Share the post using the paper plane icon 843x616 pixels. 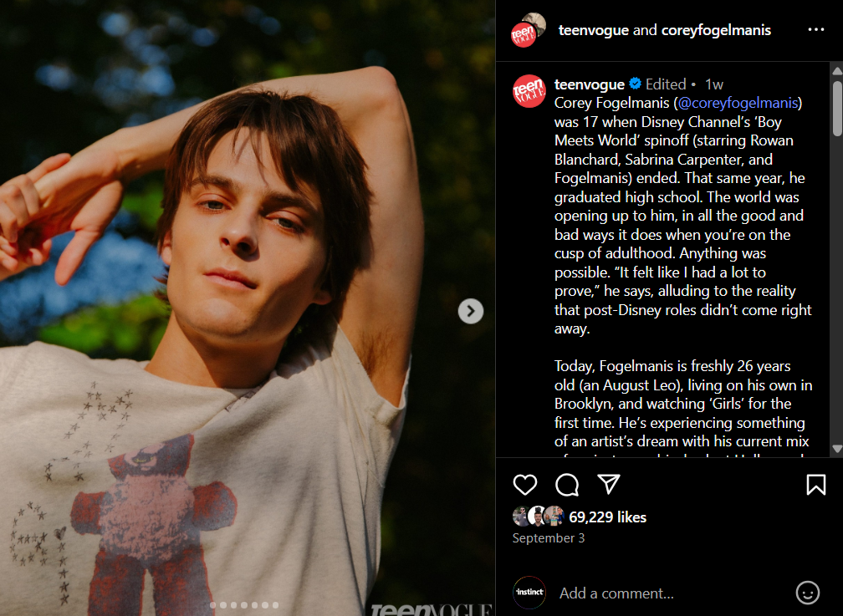(x=609, y=485)
